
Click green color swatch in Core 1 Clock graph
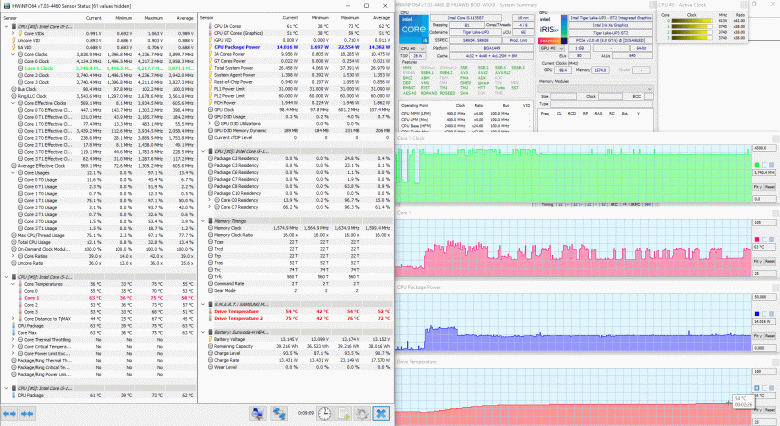point(757,165)
